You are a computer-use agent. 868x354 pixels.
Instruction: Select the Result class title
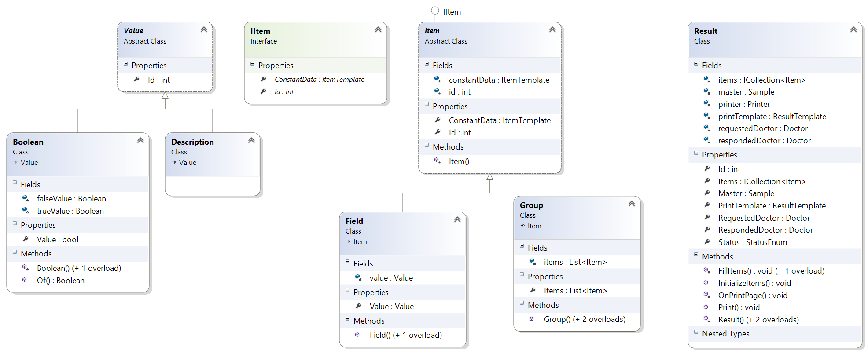pos(706,31)
